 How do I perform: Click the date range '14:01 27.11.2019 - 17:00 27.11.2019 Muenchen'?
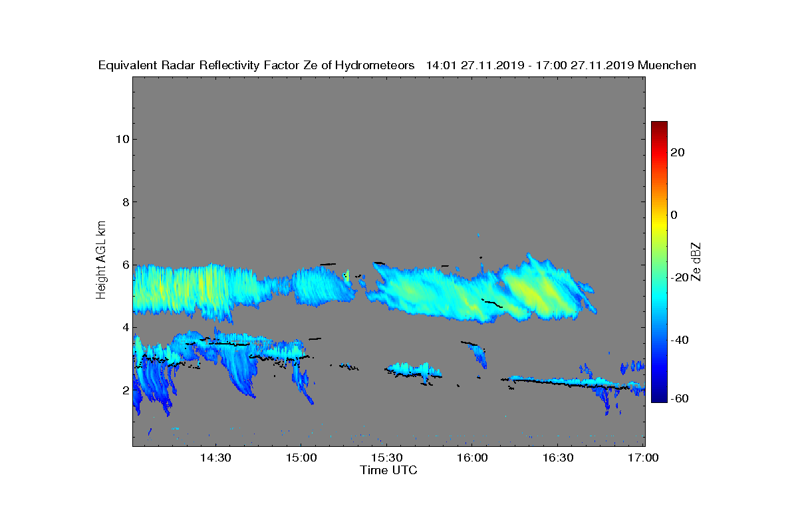(x=561, y=65)
